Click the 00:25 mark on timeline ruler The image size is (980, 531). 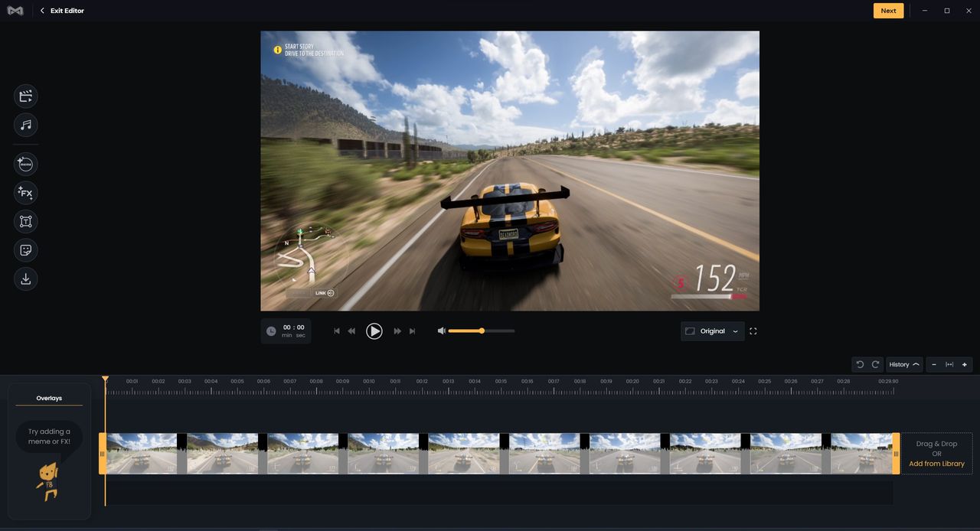[x=764, y=381]
